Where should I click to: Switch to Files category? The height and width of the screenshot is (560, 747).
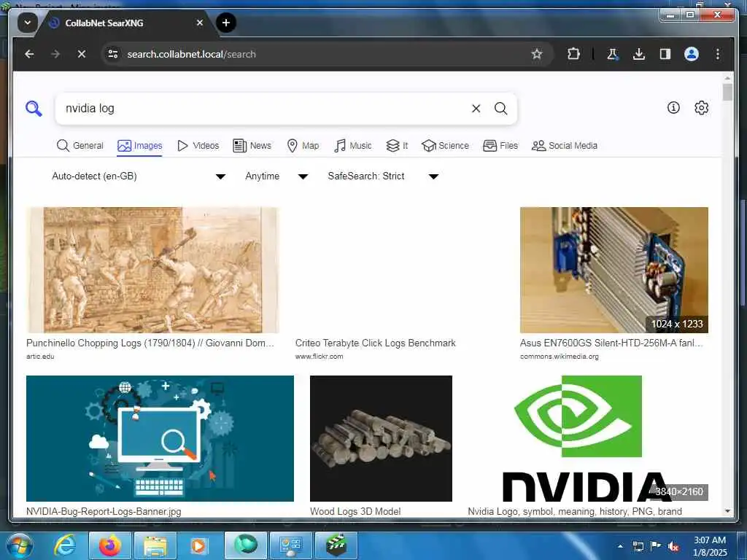(500, 146)
